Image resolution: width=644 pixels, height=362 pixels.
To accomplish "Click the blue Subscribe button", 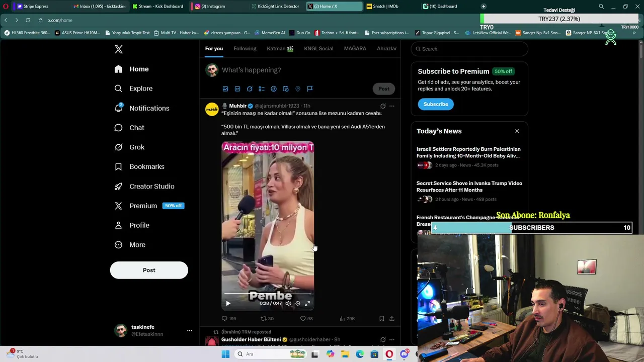I will [x=436, y=104].
